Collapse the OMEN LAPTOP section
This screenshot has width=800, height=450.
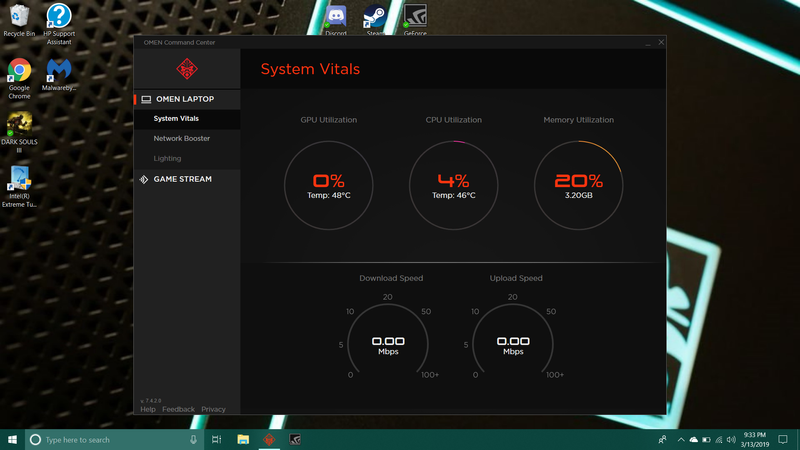coord(184,99)
